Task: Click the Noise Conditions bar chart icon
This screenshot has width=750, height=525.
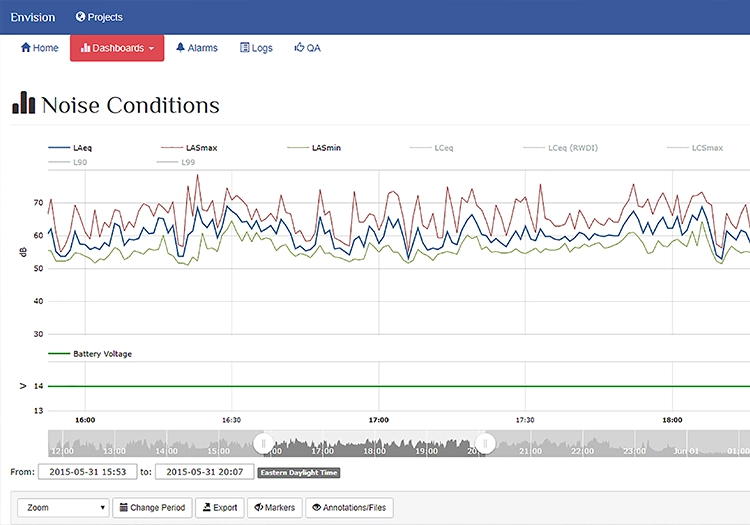Action: 23,103
